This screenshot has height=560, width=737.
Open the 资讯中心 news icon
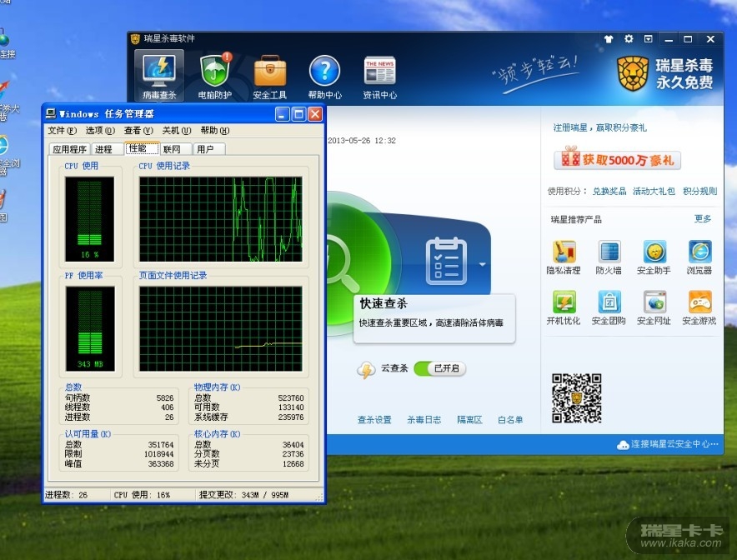click(380, 76)
